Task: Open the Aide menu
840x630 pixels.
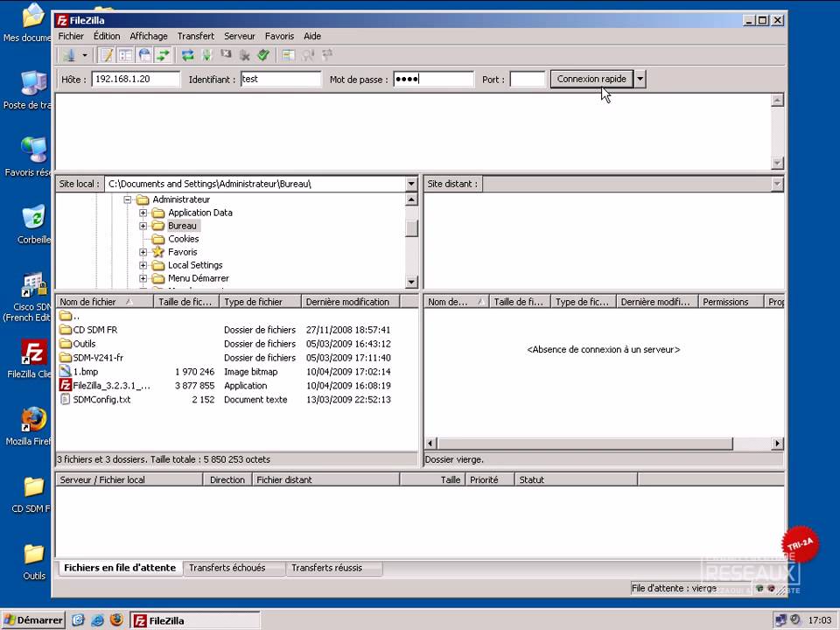Action: point(312,36)
